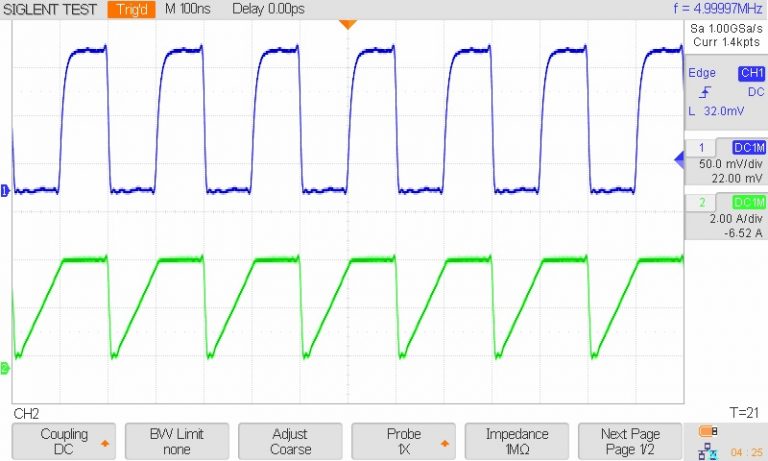The image size is (768, 461).
Task: Toggle the BW Limit setting
Action: pyautogui.click(x=176, y=441)
